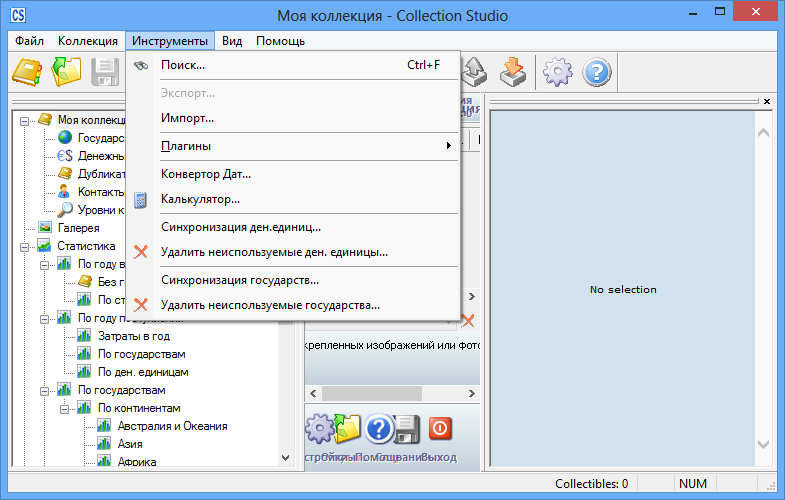
Task: Open the Файл menu
Action: click(29, 41)
